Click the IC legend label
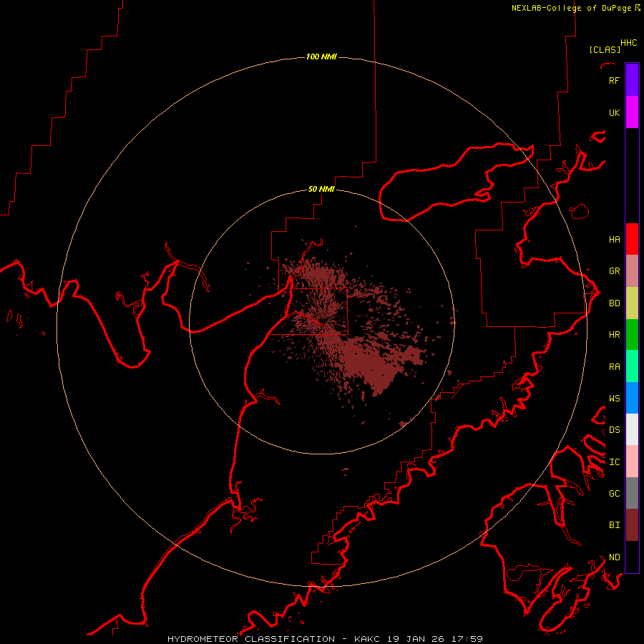644x644 pixels. [x=614, y=462]
